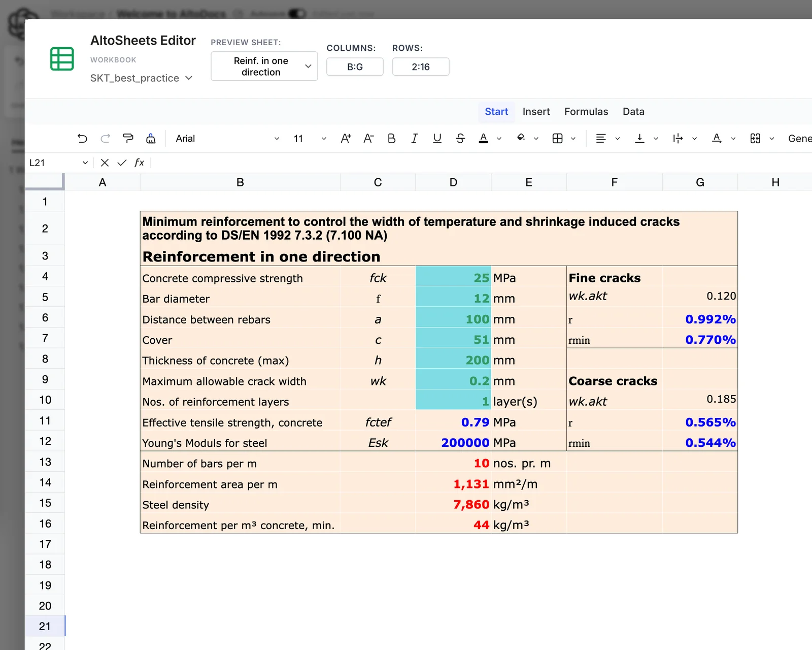812x650 pixels.
Task: Open horizontal align dropdown arrow
Action: [617, 139]
